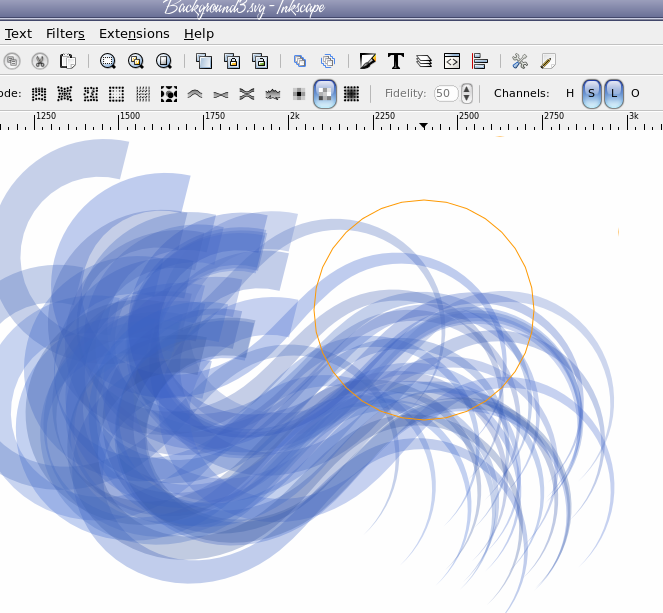Click the Cut scissors icon
Screen dimensions: 663x613
40,61
